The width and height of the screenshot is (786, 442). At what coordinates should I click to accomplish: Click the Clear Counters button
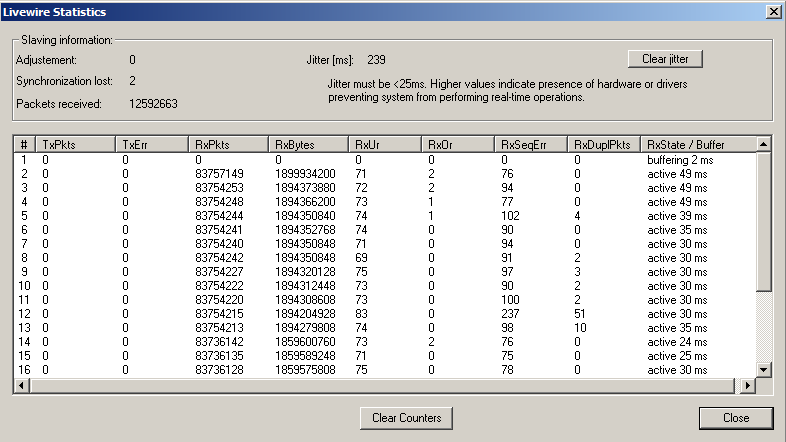[406, 418]
